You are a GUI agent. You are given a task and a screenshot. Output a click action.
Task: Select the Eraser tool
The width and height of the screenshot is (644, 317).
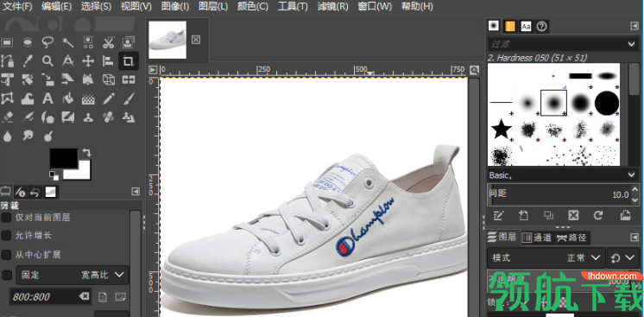[8, 117]
